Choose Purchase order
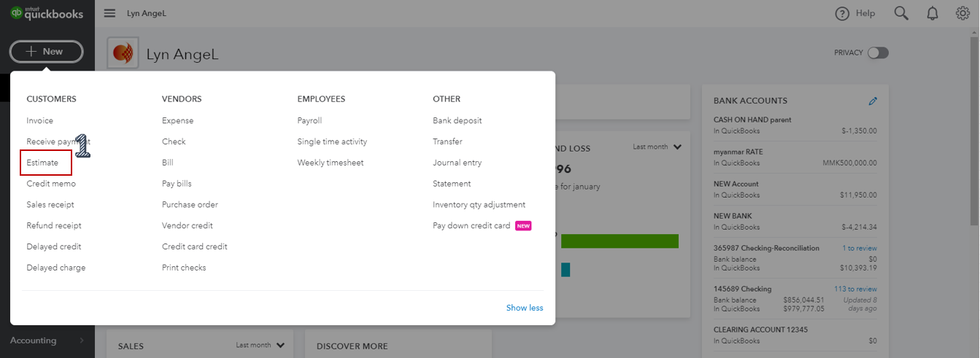 [190, 205]
